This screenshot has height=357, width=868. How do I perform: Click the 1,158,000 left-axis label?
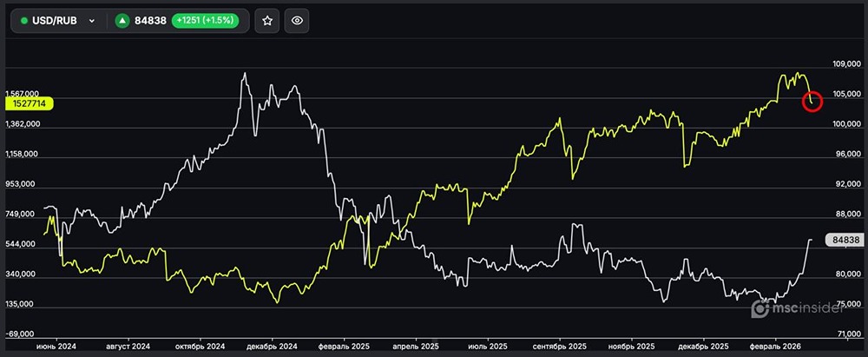23,155
